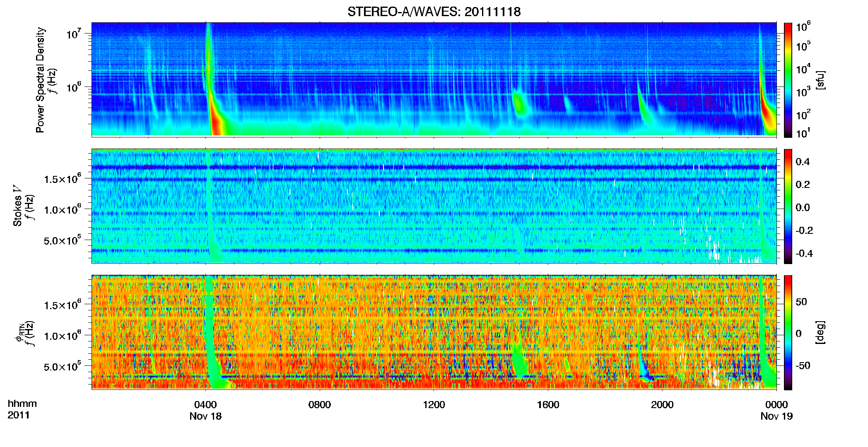
Task: Select the "Nov 19" date label
Action: (x=776, y=416)
